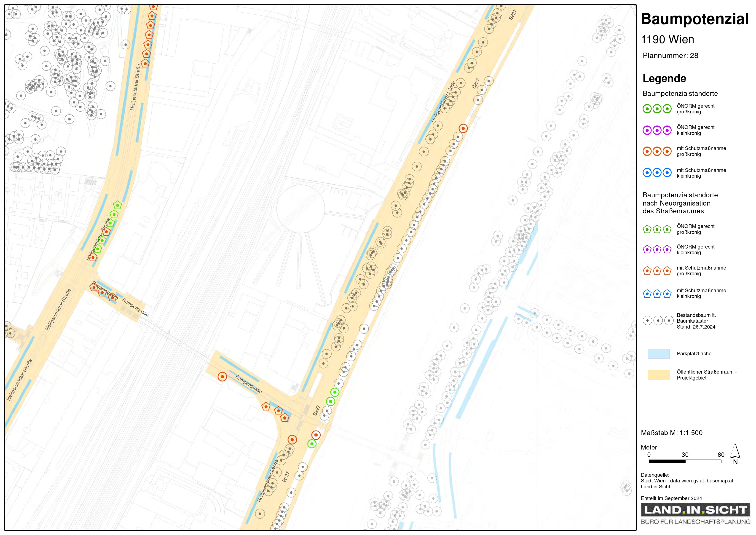Click the first green pentagon großkronig legend symbol
The image size is (756, 535).
tap(647, 229)
